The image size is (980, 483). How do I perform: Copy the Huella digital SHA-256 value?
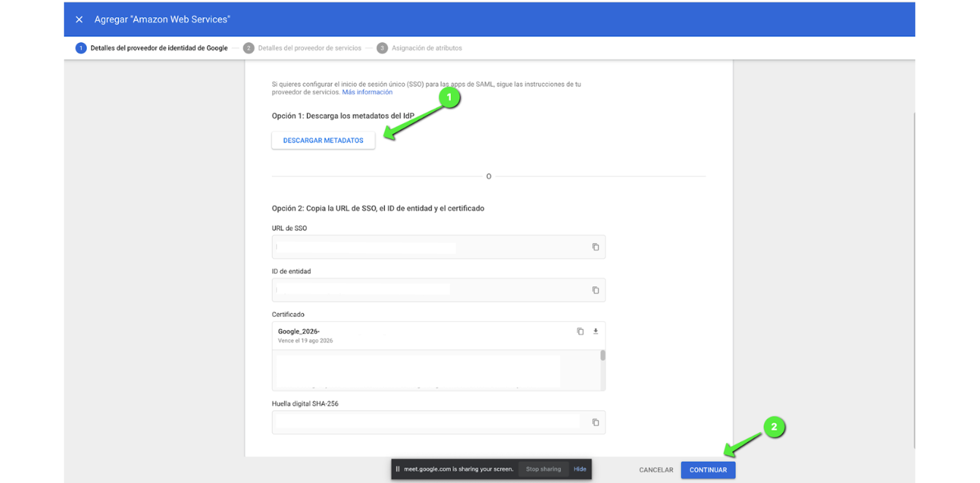pos(595,423)
